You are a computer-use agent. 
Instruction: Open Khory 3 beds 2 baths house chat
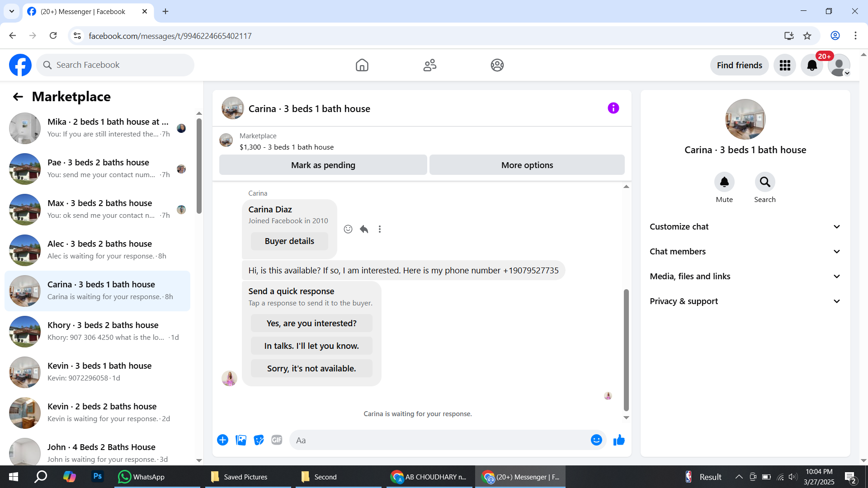pos(97,332)
